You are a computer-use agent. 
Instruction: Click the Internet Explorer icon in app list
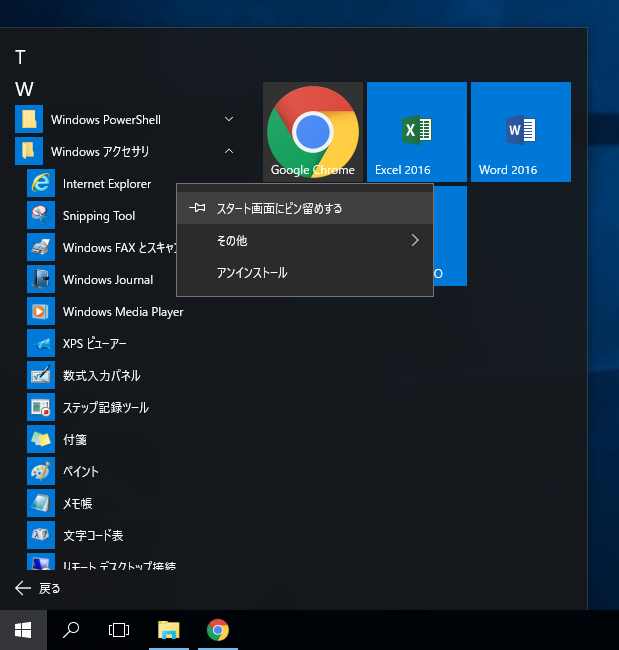point(41,184)
